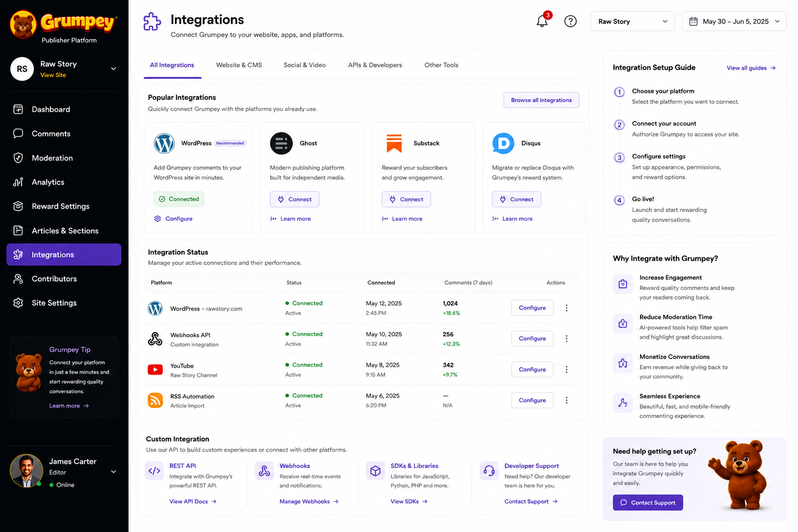Click James Carter profile photo
The height and width of the screenshot is (532, 798).
pos(26,471)
